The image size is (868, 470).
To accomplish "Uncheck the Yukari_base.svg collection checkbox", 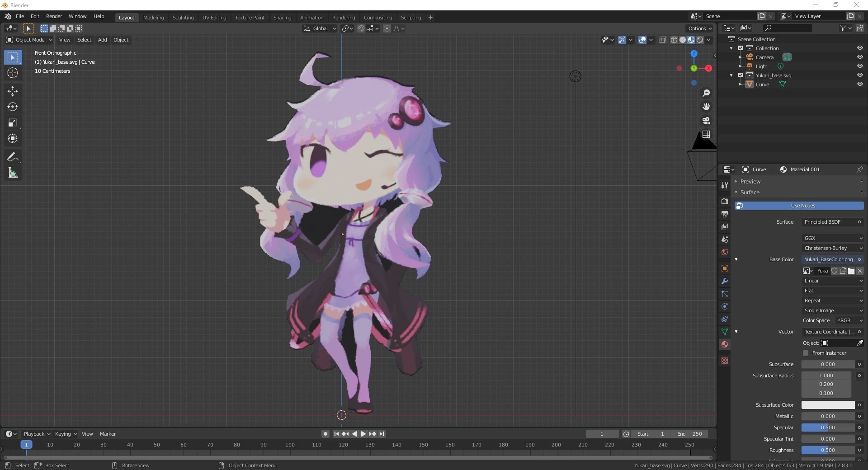I will click(741, 75).
